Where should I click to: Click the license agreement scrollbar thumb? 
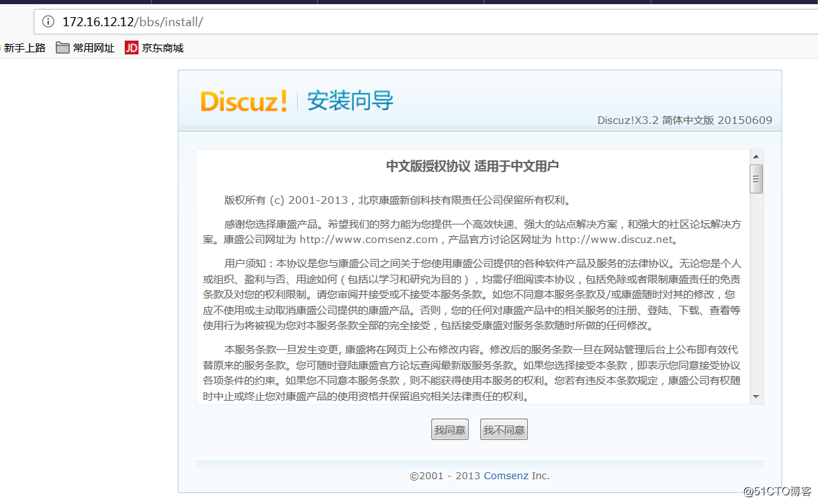(x=756, y=179)
